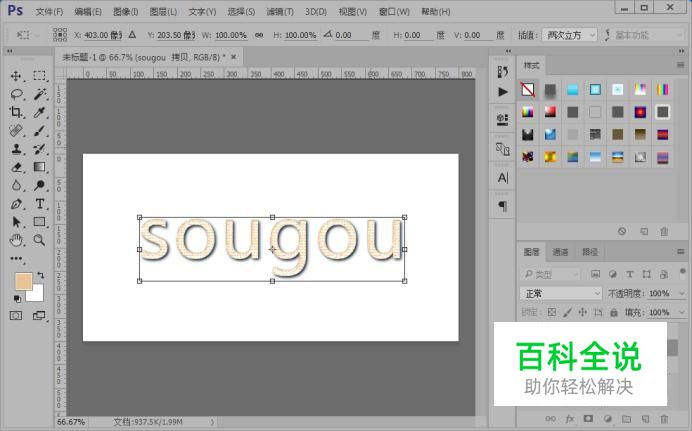
Task: Select the Crop tool
Action: [x=16, y=112]
